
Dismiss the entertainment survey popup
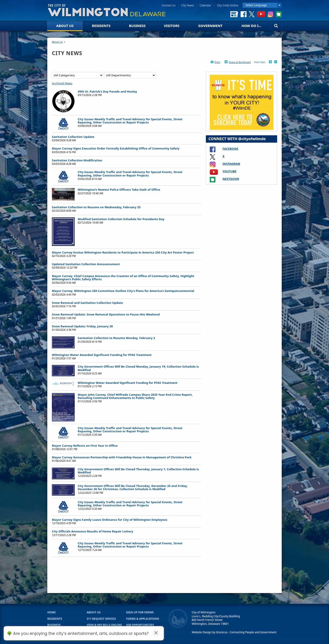pyautogui.click(x=156, y=633)
